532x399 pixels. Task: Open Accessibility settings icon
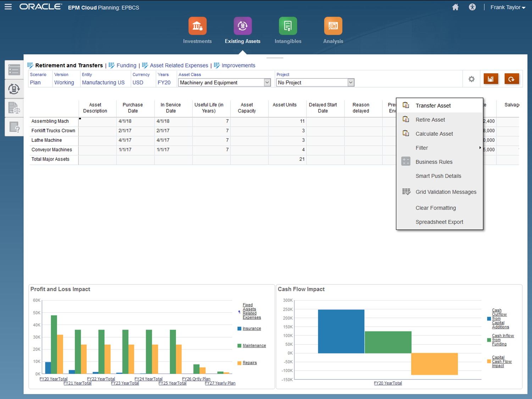(472, 7)
